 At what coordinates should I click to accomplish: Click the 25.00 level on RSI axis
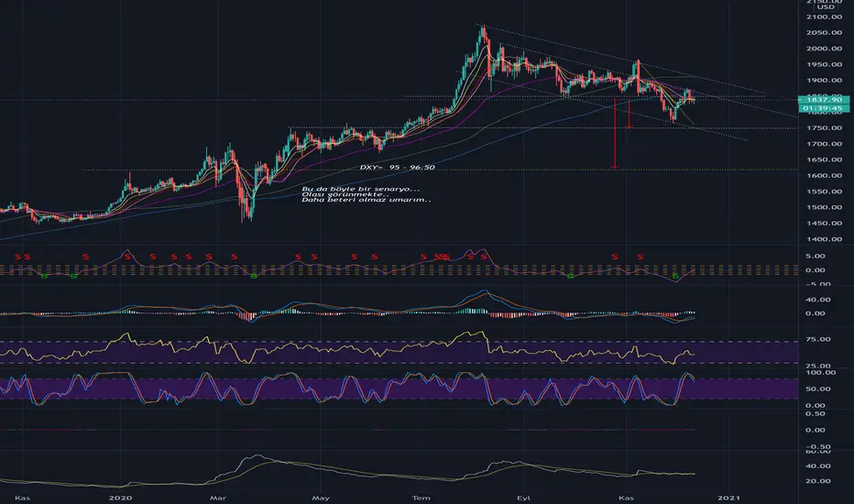(x=818, y=367)
